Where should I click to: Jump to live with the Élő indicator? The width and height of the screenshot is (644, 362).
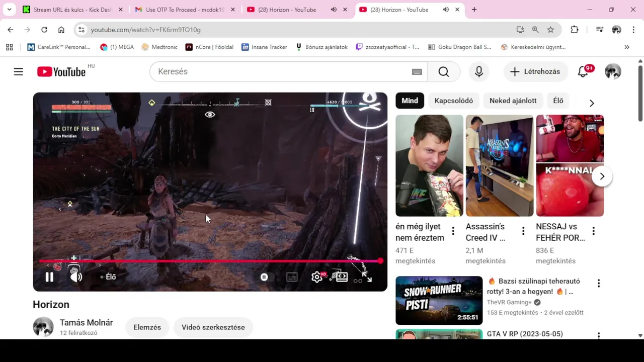(x=108, y=277)
